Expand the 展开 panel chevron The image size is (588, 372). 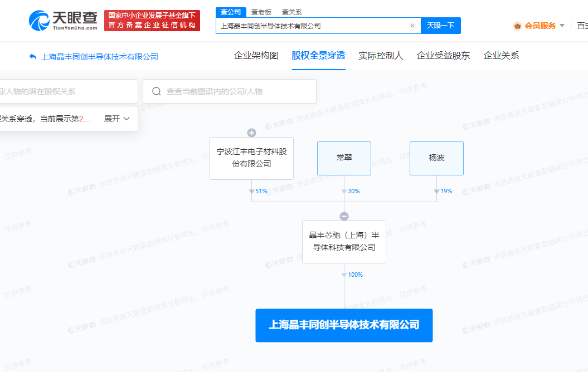pyautogui.click(x=127, y=119)
